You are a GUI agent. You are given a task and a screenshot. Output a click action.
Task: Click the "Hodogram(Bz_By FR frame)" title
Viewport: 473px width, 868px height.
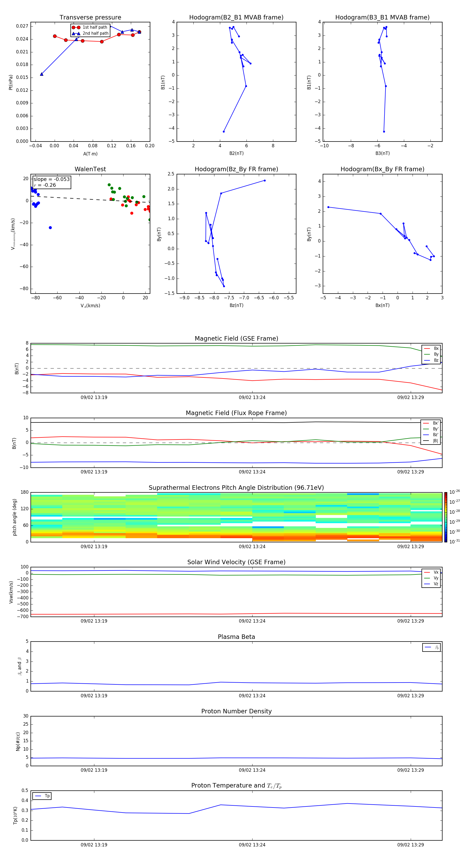236,169
